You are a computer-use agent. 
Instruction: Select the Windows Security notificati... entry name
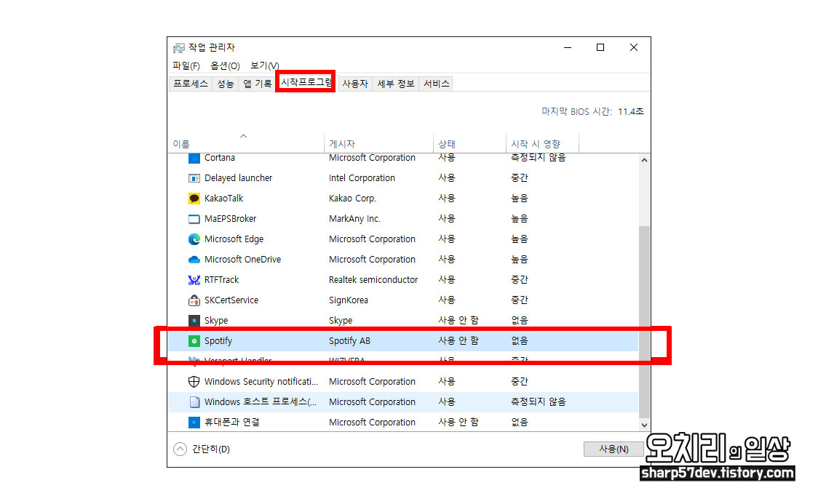261,382
